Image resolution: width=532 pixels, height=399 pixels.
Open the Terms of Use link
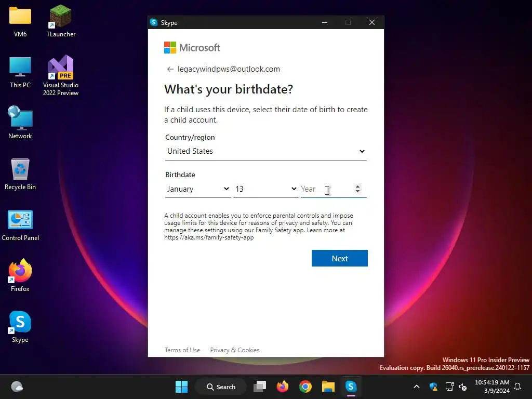click(x=182, y=350)
